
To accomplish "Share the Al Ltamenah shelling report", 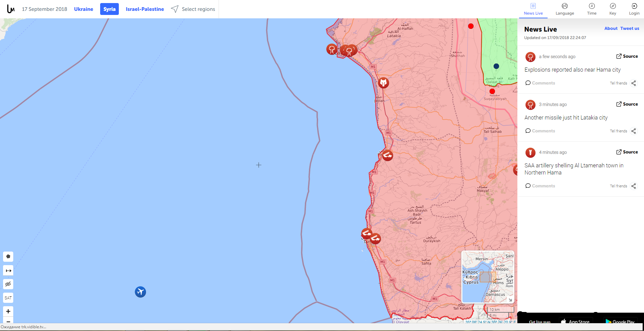I will point(633,186).
